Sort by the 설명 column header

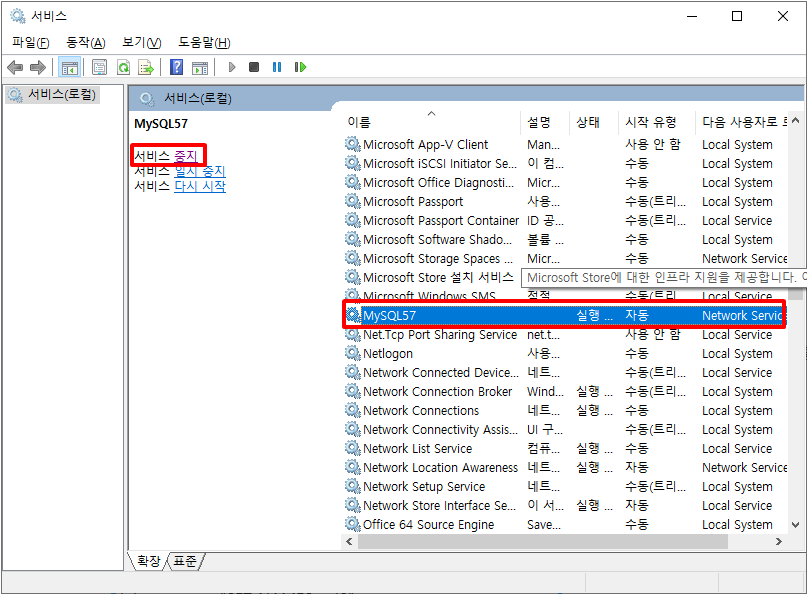545,122
